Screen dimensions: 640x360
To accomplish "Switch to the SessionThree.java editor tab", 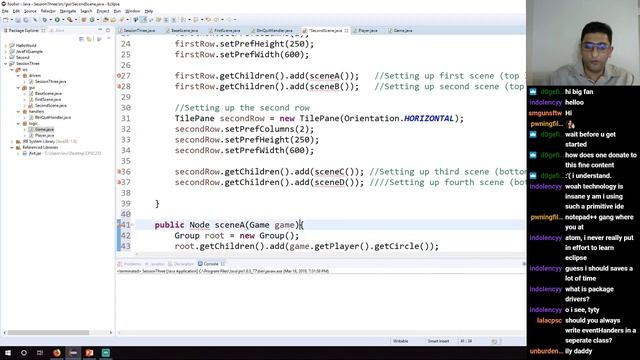I will click(139, 30).
